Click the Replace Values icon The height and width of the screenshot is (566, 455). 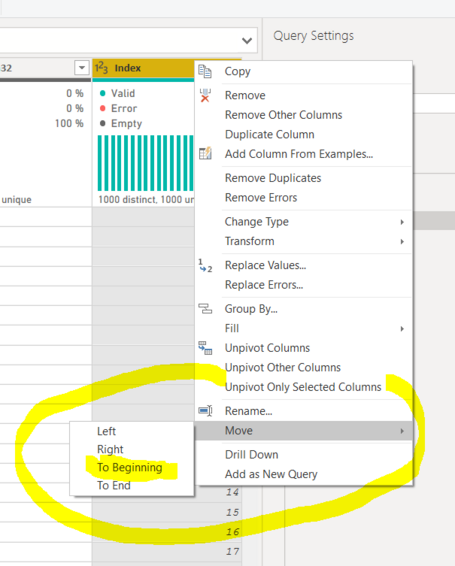tap(205, 266)
